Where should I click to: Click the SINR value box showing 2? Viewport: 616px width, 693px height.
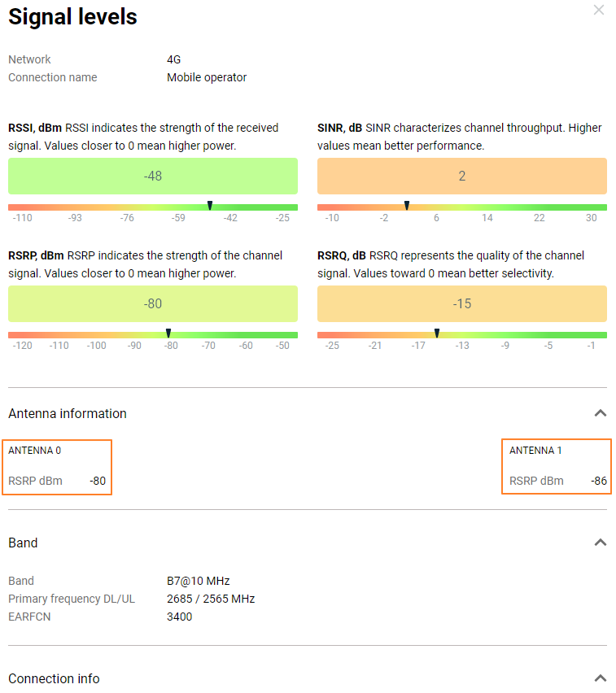pos(461,176)
